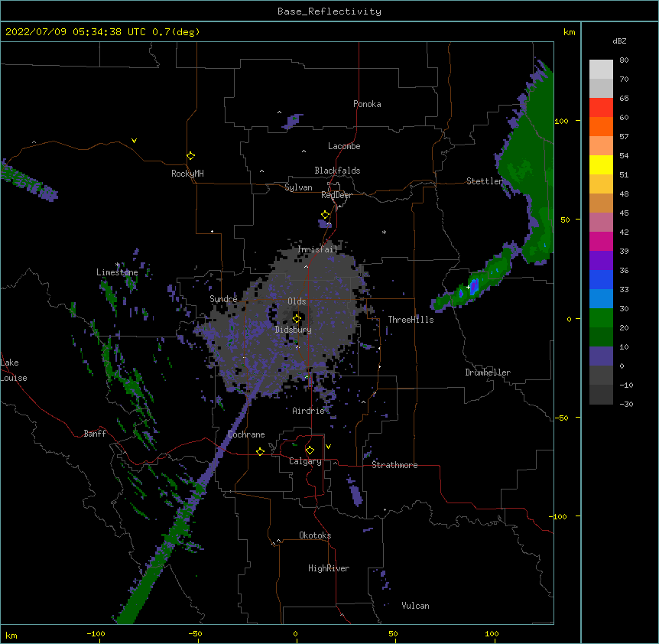
Task: Click the Ponoka city label
Action: (367, 104)
